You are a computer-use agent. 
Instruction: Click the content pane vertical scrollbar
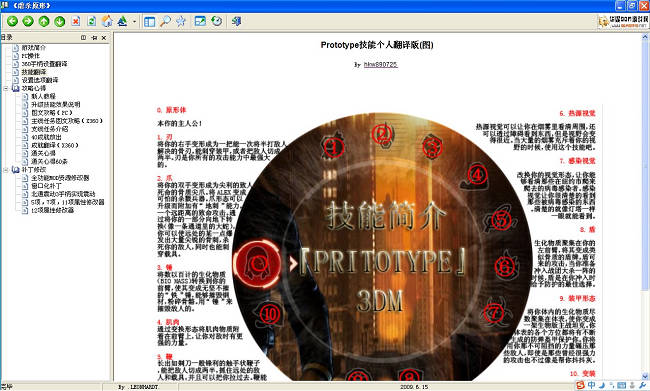[645, 206]
